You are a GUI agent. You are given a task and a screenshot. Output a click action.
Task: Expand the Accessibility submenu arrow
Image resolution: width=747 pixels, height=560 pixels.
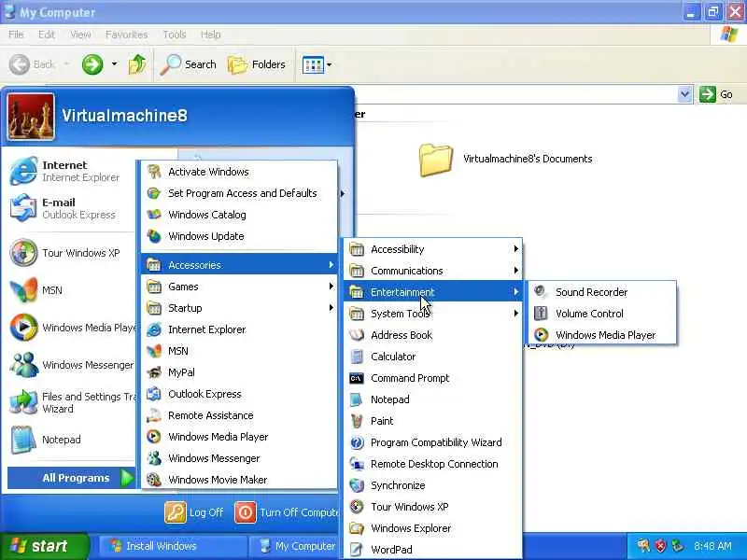516,249
